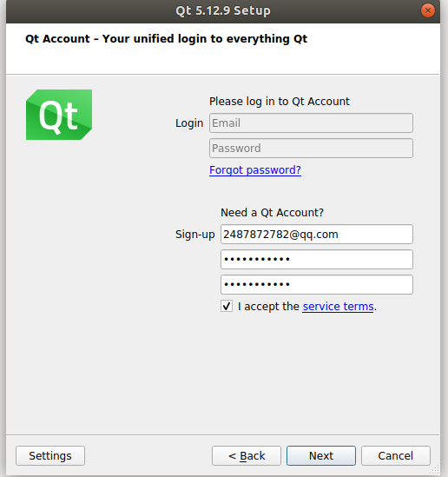
Task: Focus the Sign-up confirm password field
Action: (x=317, y=285)
